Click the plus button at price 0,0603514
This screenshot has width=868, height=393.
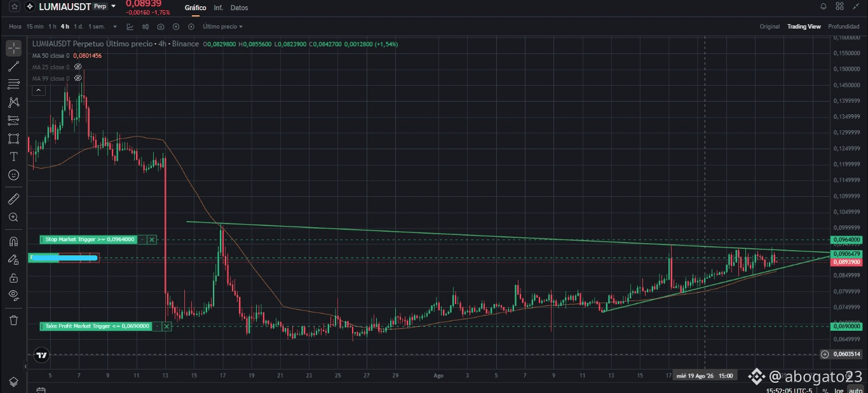click(x=825, y=354)
